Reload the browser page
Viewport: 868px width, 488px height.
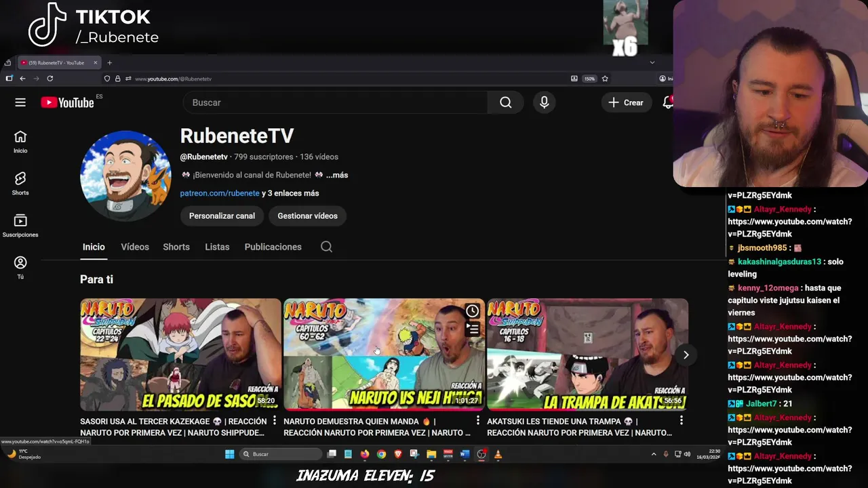[50, 79]
